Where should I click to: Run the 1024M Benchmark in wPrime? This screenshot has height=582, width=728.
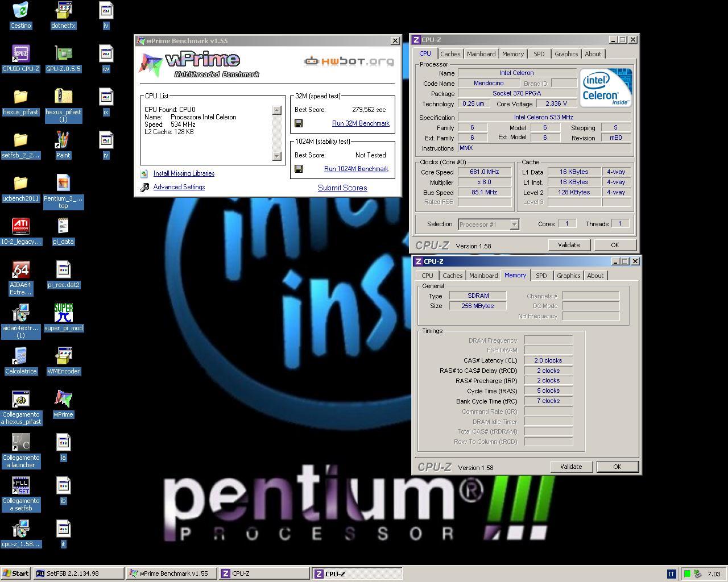356,169
